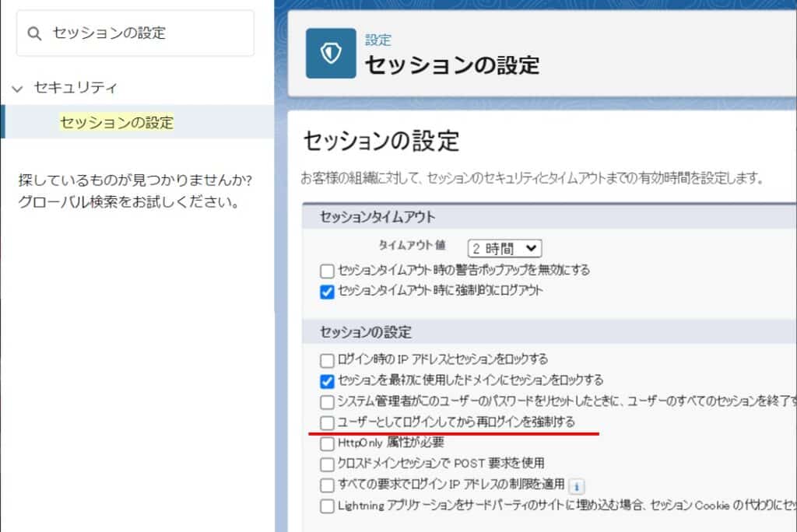Viewport: 797px width, 532px height.
Task: Click the shield icon in the page header
Action: [331, 54]
